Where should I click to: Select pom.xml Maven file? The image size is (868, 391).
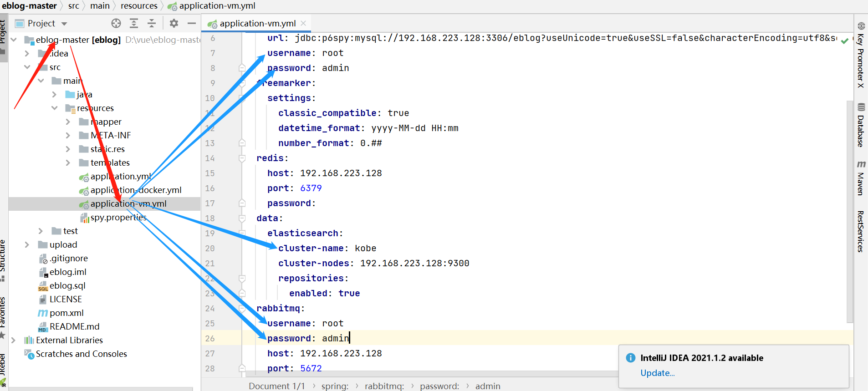66,313
